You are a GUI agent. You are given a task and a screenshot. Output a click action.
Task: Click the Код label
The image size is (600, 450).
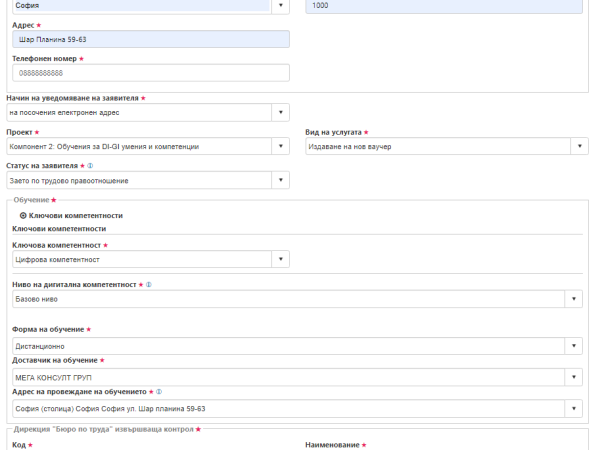pos(19,445)
